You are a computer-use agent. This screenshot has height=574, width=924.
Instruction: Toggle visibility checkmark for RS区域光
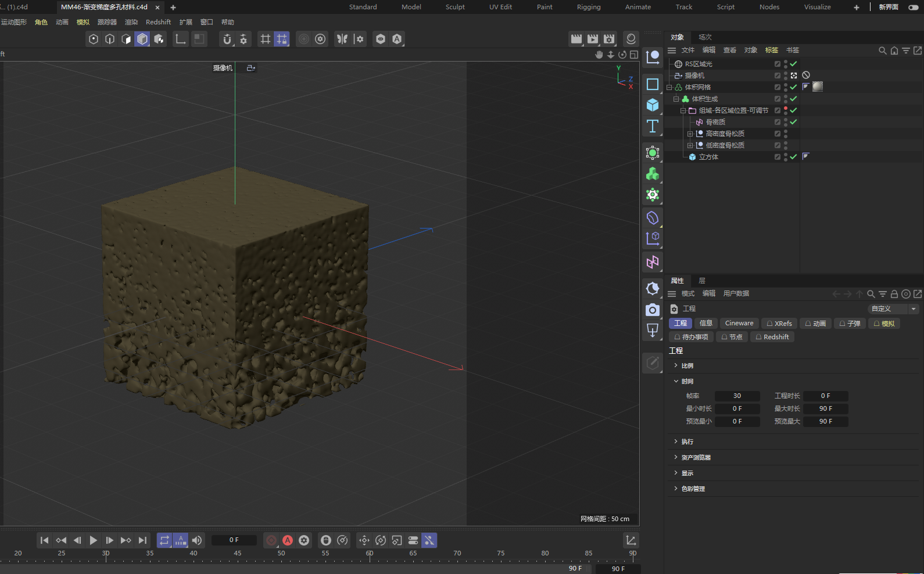point(793,64)
